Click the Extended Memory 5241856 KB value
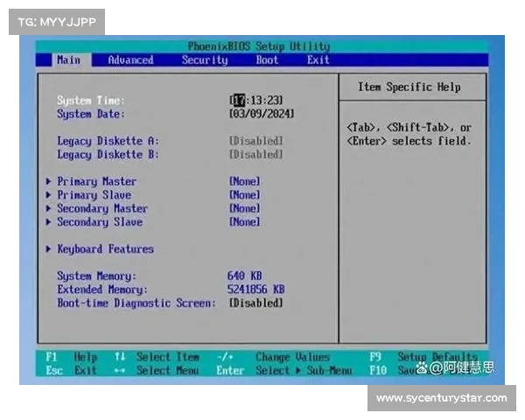 pos(256,290)
